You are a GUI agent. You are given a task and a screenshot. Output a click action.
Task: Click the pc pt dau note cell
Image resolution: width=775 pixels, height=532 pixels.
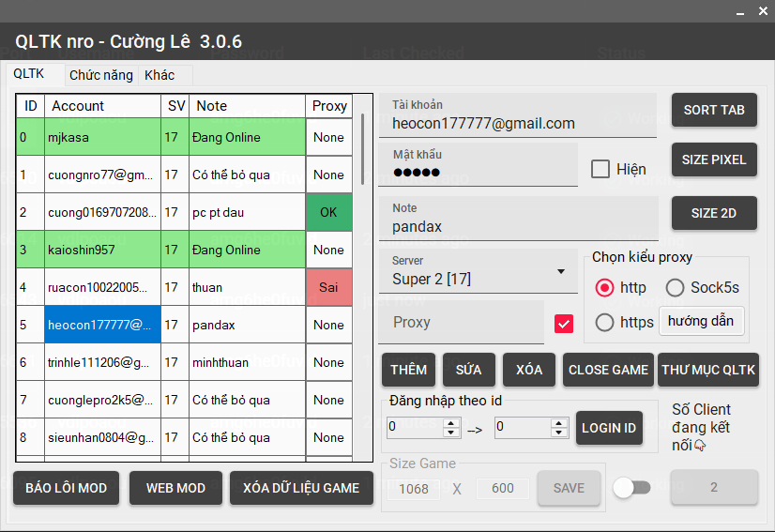point(247,212)
